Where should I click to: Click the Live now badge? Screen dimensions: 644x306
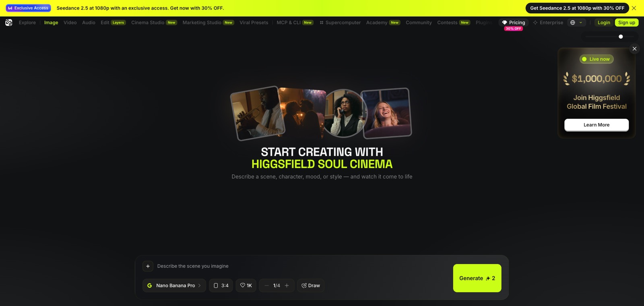click(597, 59)
